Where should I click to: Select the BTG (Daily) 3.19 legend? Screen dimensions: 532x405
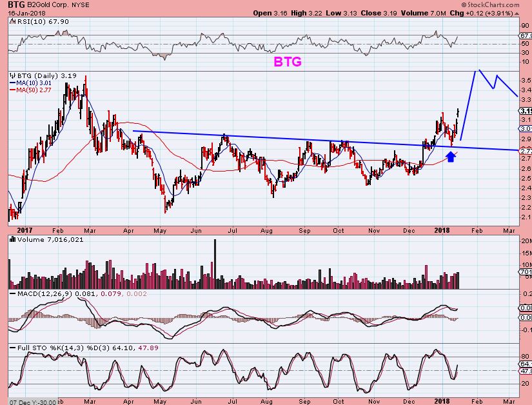point(47,75)
